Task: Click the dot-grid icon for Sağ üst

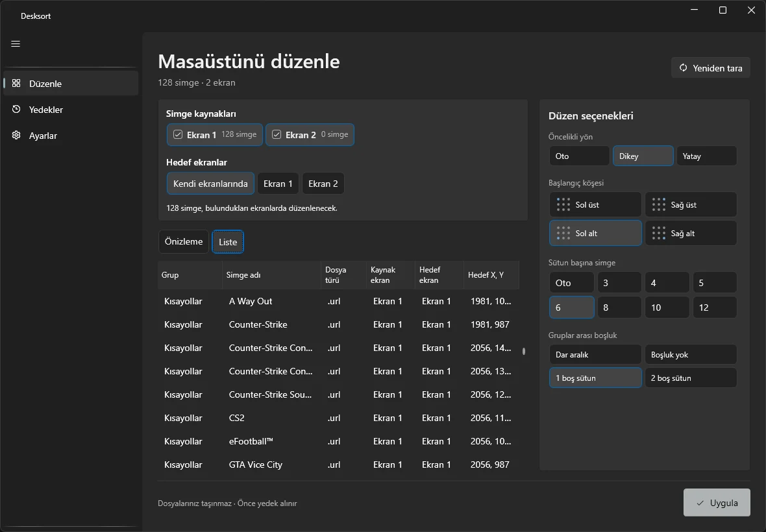Action: (658, 204)
